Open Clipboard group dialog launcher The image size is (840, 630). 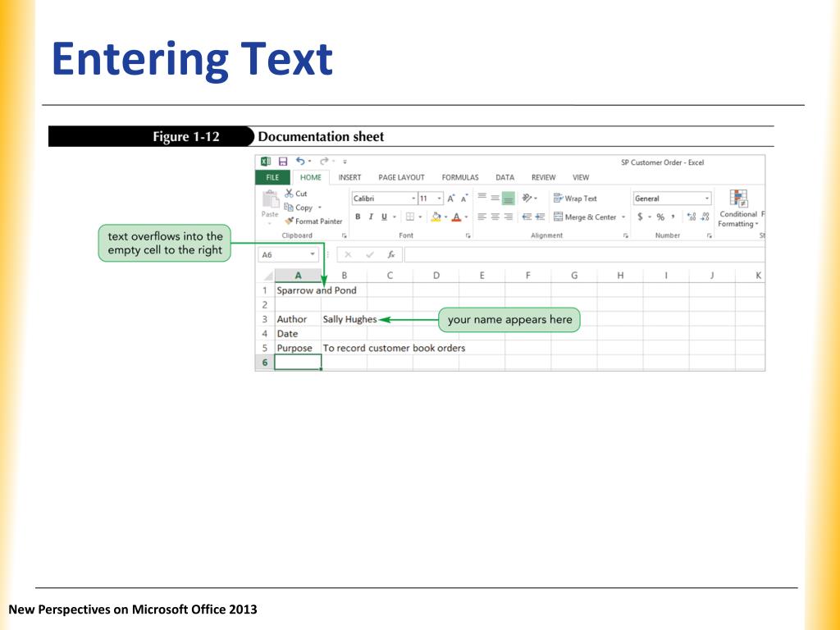(345, 235)
